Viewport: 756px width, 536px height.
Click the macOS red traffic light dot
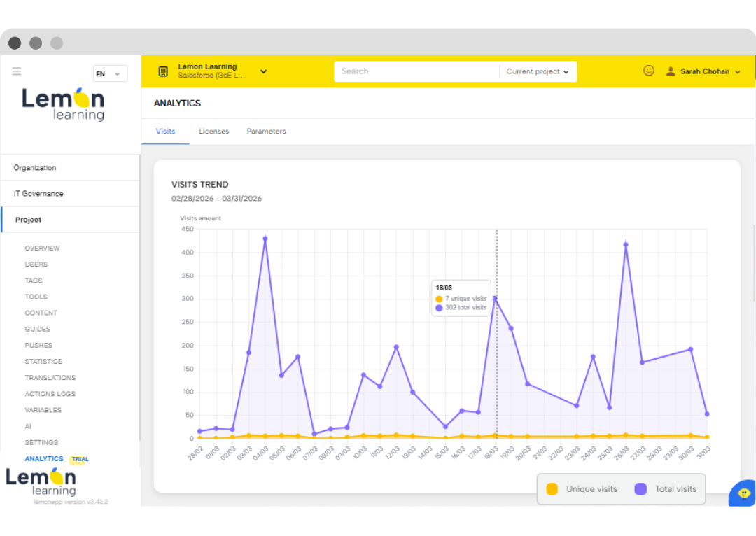point(14,43)
